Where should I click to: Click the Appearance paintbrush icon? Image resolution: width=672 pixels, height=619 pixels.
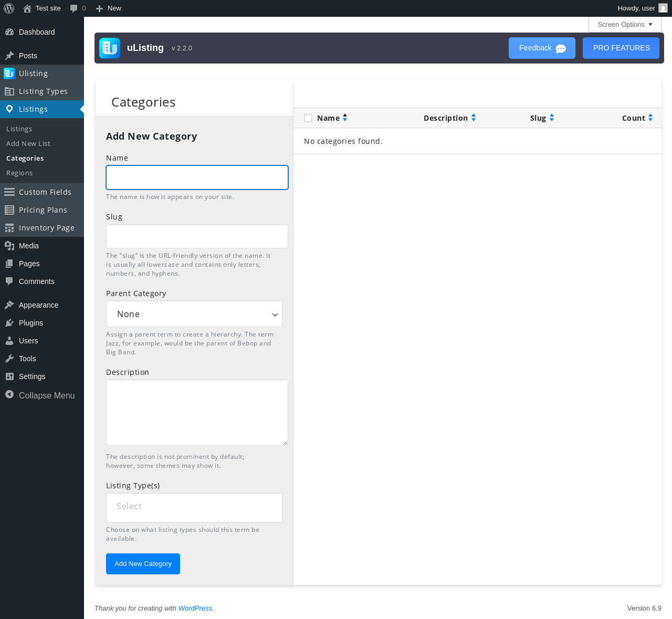point(9,305)
